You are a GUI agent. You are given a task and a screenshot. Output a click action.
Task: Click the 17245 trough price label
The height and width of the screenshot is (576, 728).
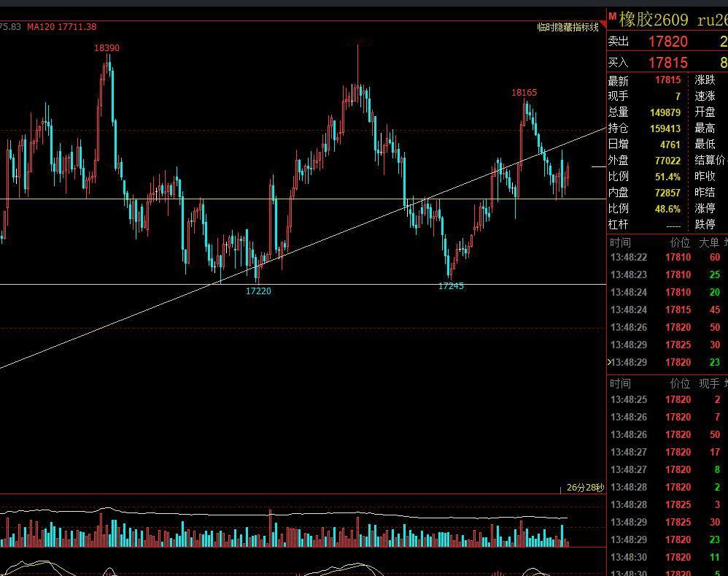[x=451, y=286]
